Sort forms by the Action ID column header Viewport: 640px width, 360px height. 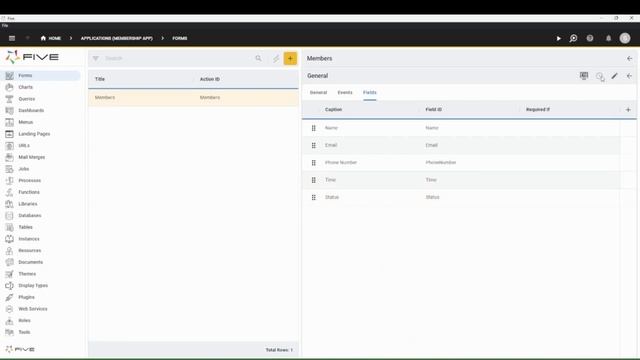pyautogui.click(x=210, y=79)
